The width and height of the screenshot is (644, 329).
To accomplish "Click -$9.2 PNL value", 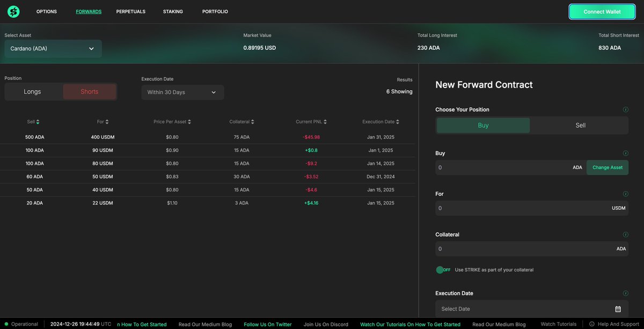I will click(312, 164).
